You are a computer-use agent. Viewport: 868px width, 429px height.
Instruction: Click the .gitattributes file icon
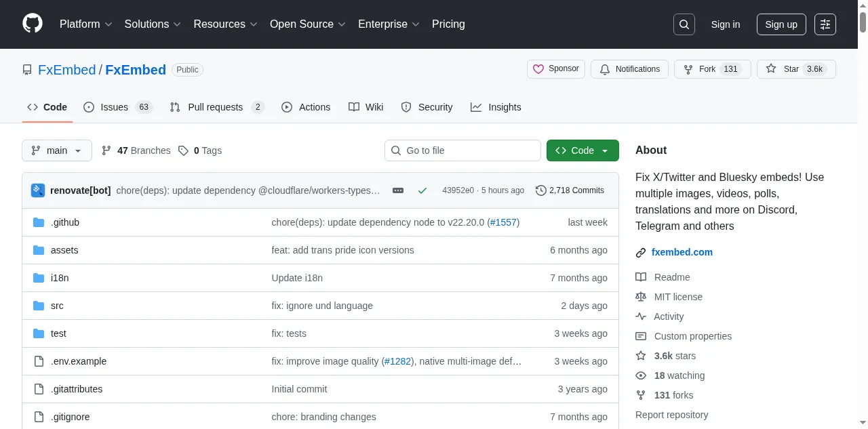coord(39,389)
